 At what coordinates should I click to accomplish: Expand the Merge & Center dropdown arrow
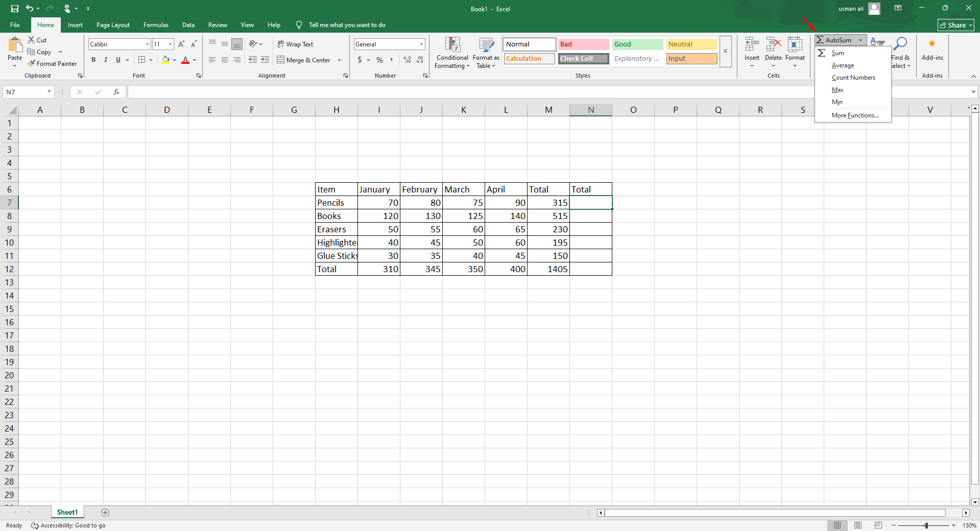tap(339, 60)
